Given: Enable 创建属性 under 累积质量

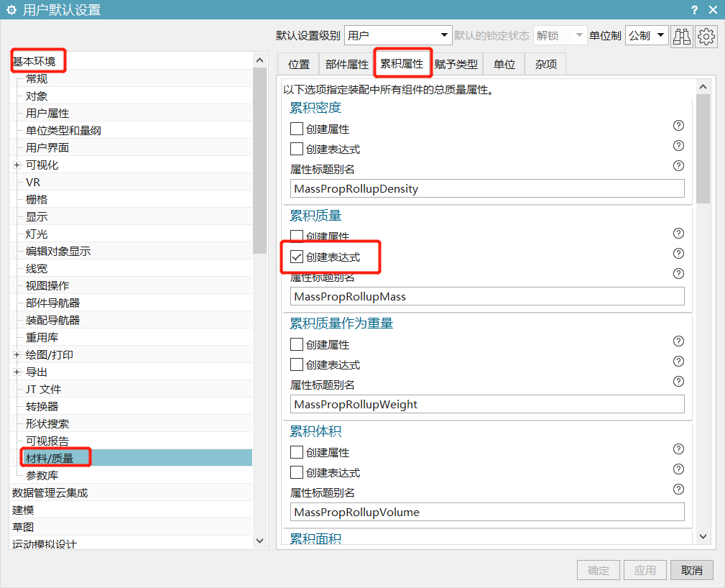Looking at the screenshot, I should (x=296, y=236).
